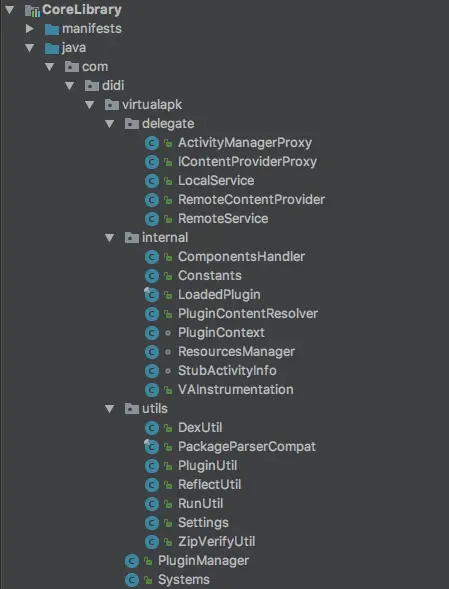Expand the manifests folder arrow
449x589 pixels.
click(x=30, y=29)
